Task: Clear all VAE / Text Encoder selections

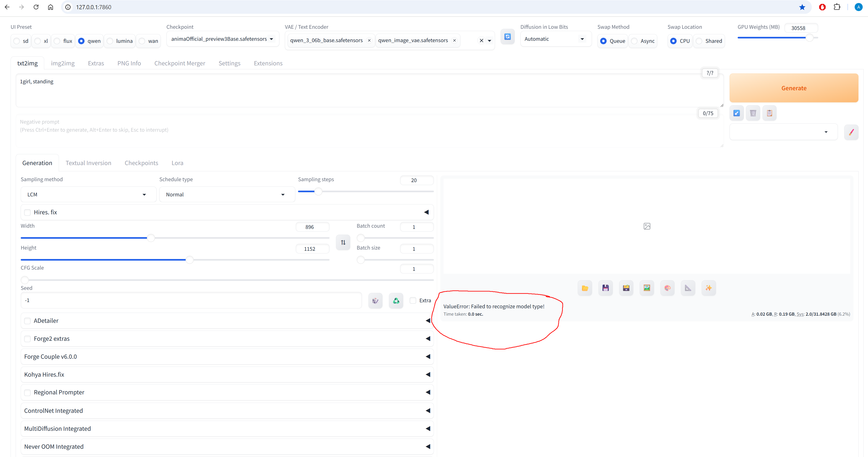Action: (x=482, y=41)
